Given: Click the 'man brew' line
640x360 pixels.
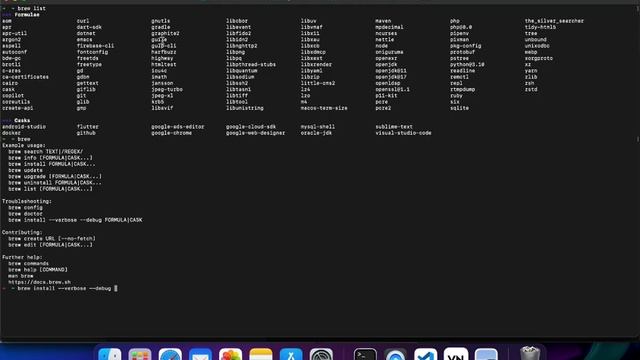Looking at the screenshot, I should pos(21,276).
